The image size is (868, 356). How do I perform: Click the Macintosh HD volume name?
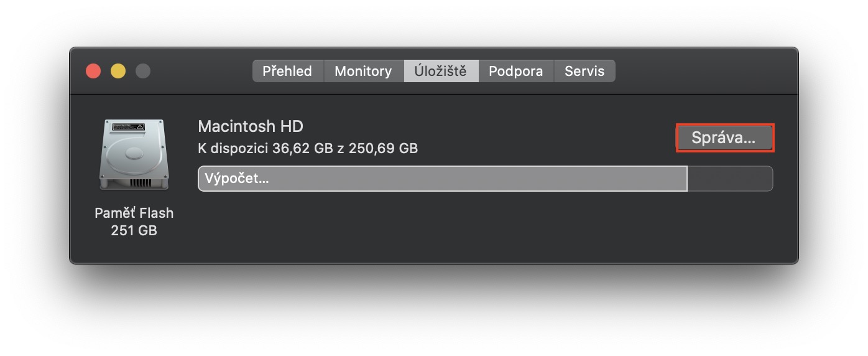(250, 126)
